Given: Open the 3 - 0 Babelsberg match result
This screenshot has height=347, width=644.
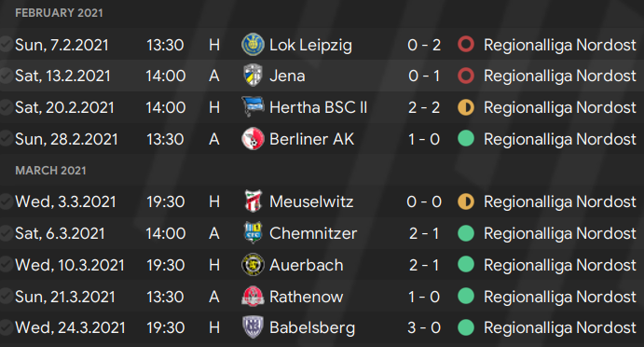Looking at the screenshot, I should click(424, 327).
